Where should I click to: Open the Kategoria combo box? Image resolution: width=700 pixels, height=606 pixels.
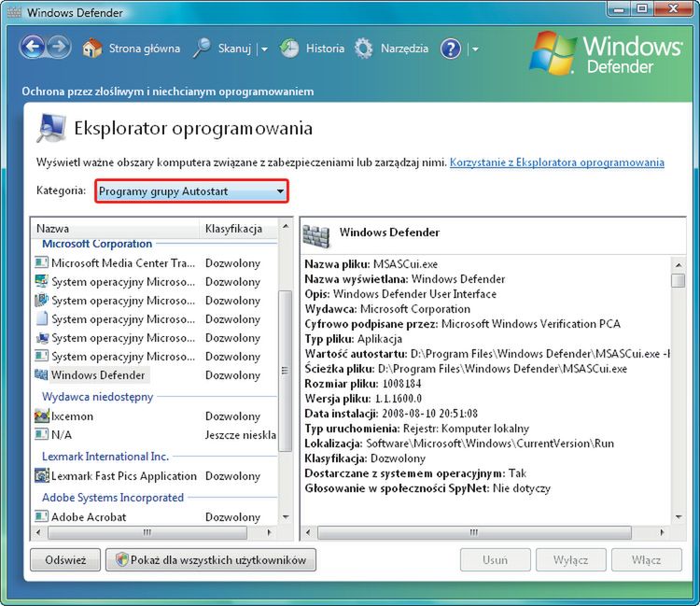pyautogui.click(x=191, y=191)
